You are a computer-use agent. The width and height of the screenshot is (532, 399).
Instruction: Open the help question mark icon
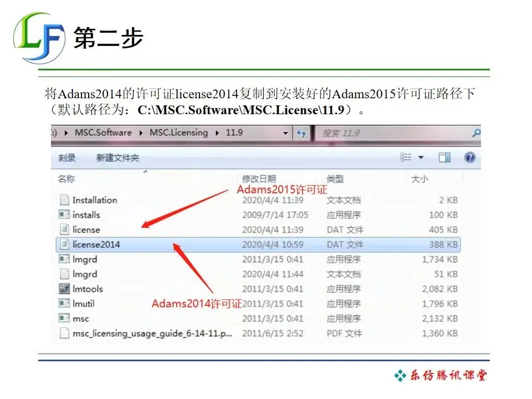pos(469,157)
